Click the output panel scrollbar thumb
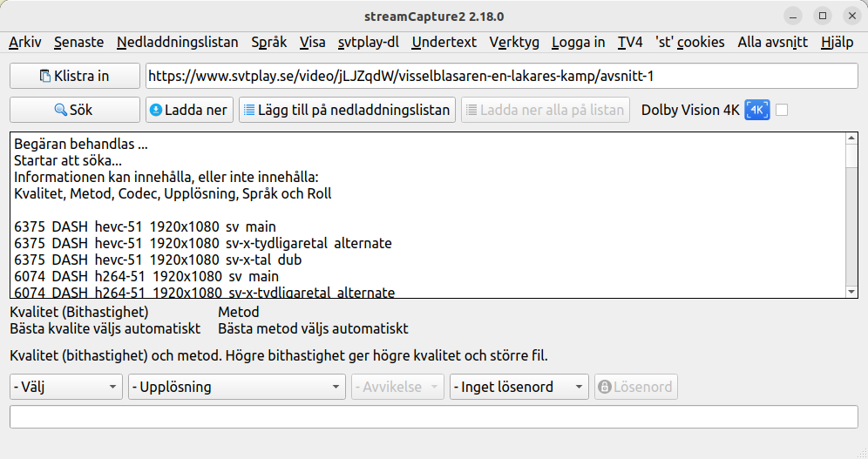Screen dimensions: 868x459 pos(852,155)
